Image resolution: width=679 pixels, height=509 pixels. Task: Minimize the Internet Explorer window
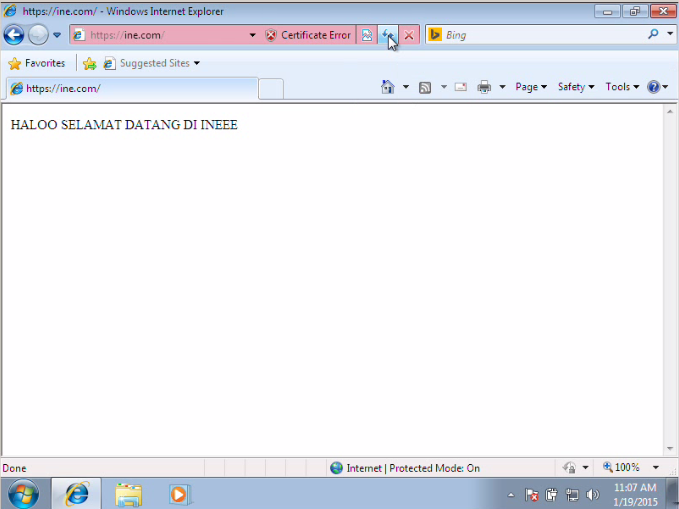(x=607, y=12)
